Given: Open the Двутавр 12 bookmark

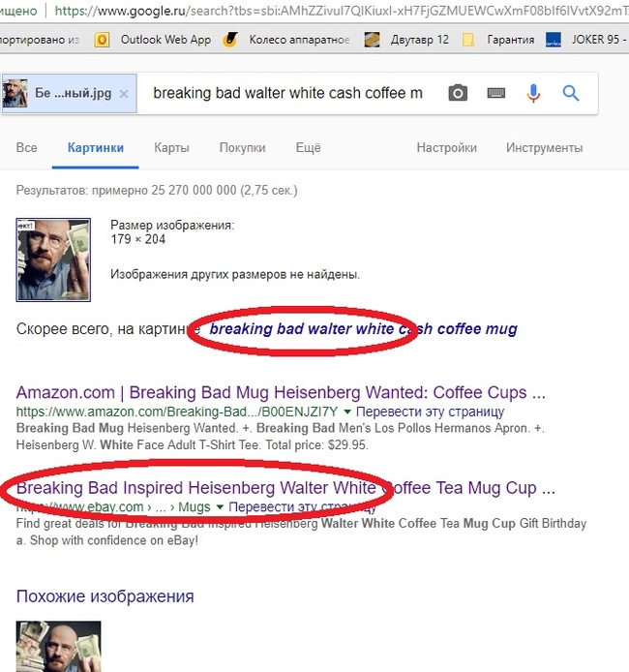Looking at the screenshot, I should (406, 40).
